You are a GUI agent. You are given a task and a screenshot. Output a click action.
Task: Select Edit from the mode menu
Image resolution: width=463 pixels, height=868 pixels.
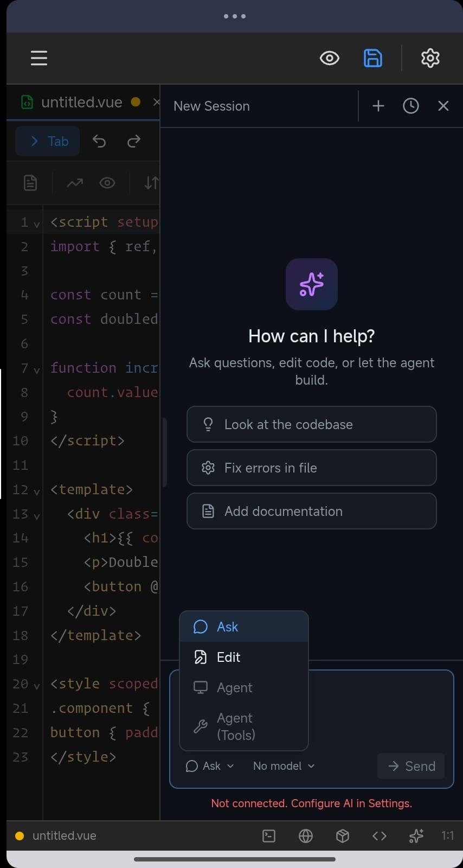227,657
